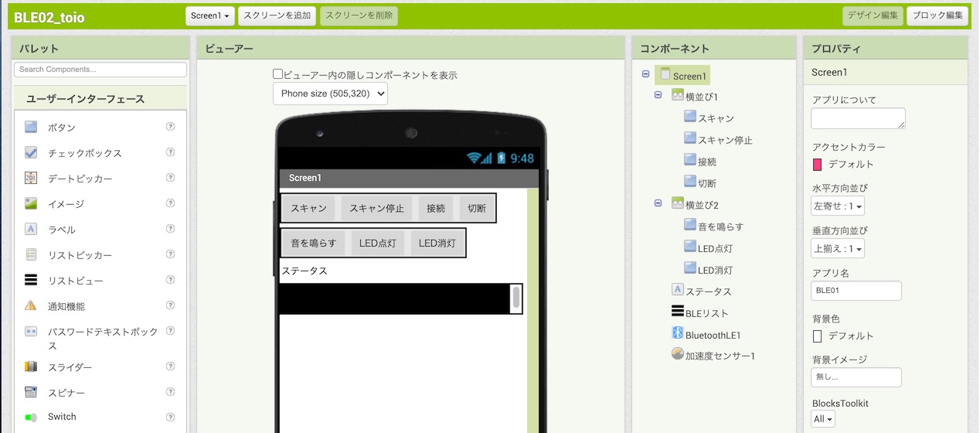Open 垂直方向並び 上揃え dropdown
The width and height of the screenshot is (980, 433).
838,249
